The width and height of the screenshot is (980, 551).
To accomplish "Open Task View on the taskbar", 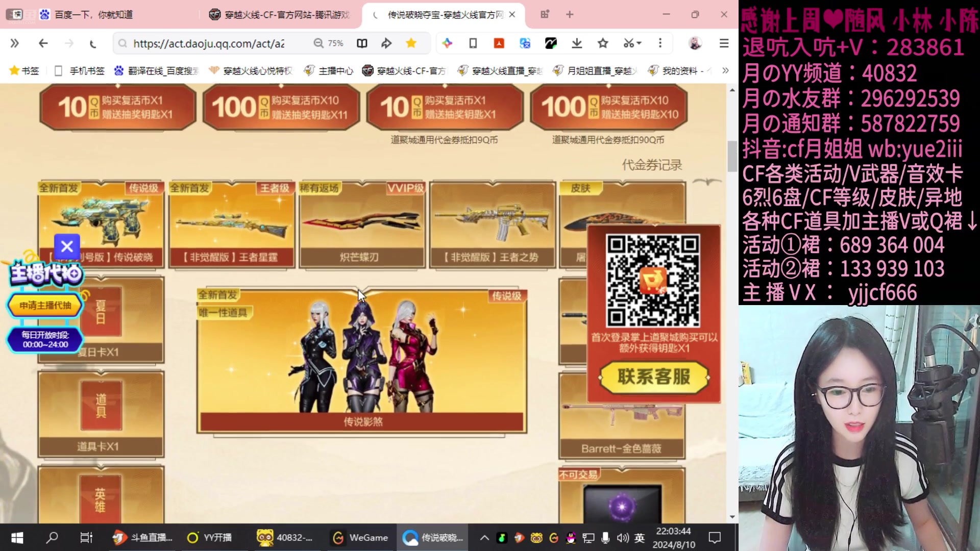I will click(86, 538).
